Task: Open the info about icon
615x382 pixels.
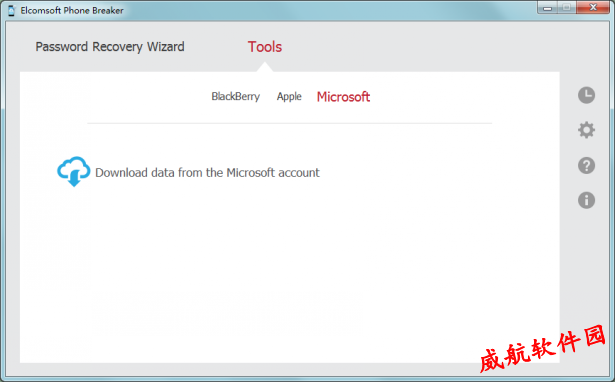Action: pos(586,200)
